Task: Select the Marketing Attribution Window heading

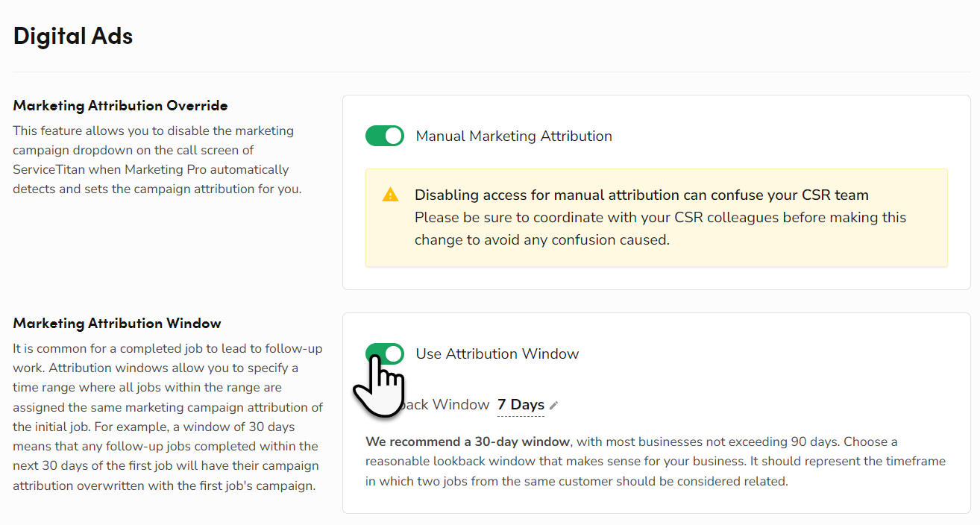Action: [x=117, y=323]
